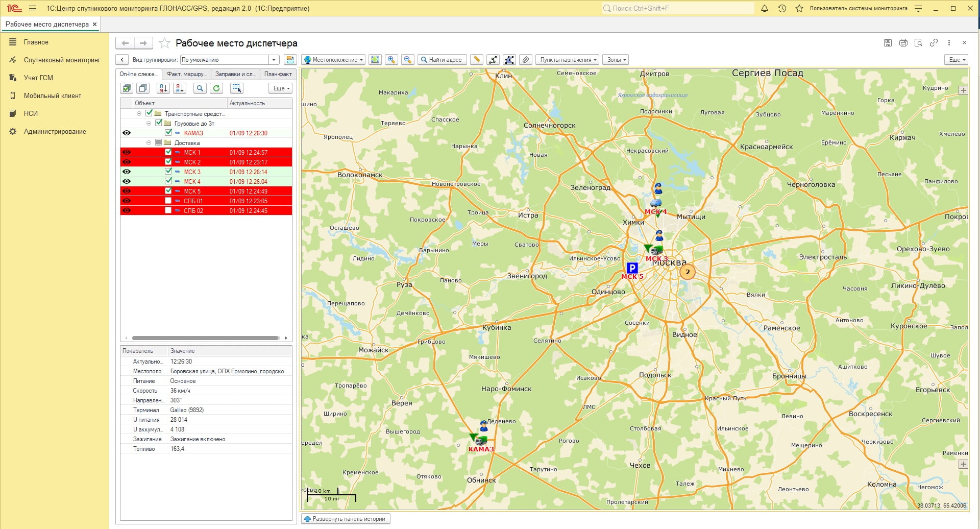Check the СПБ 01 checkbox
Image resolution: width=980 pixels, height=529 pixels.
coord(168,201)
